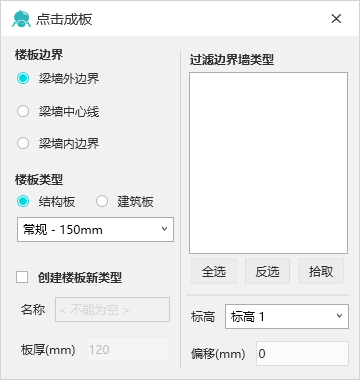Viewport: 360px width, 380px height.
Task: Choose 结构板 floor type
Action: pyautogui.click(x=23, y=201)
